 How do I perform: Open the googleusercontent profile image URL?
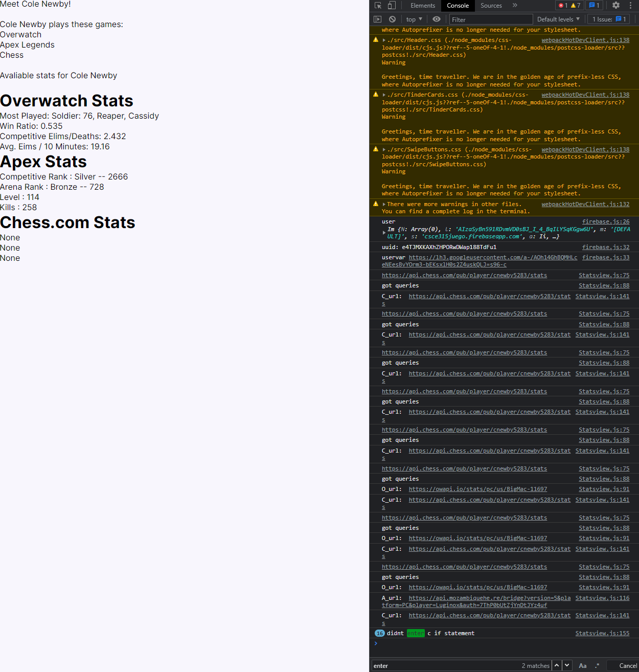[x=480, y=261]
